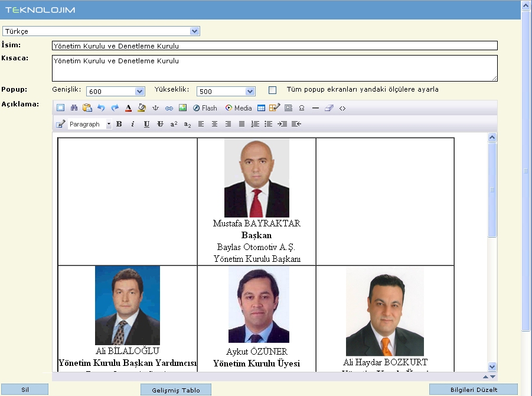532x396 pixels.
Task: Open the Türkçe language dropdown
Action: point(101,31)
